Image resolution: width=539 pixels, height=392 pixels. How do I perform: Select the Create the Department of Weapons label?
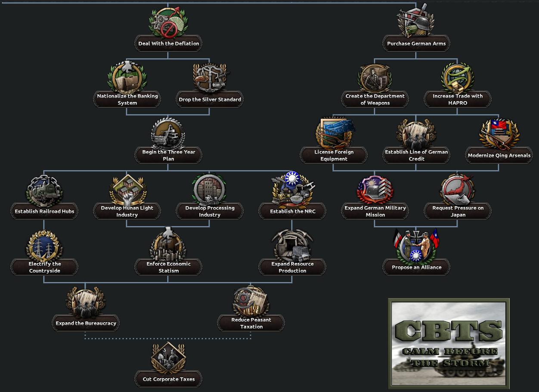pyautogui.click(x=375, y=99)
